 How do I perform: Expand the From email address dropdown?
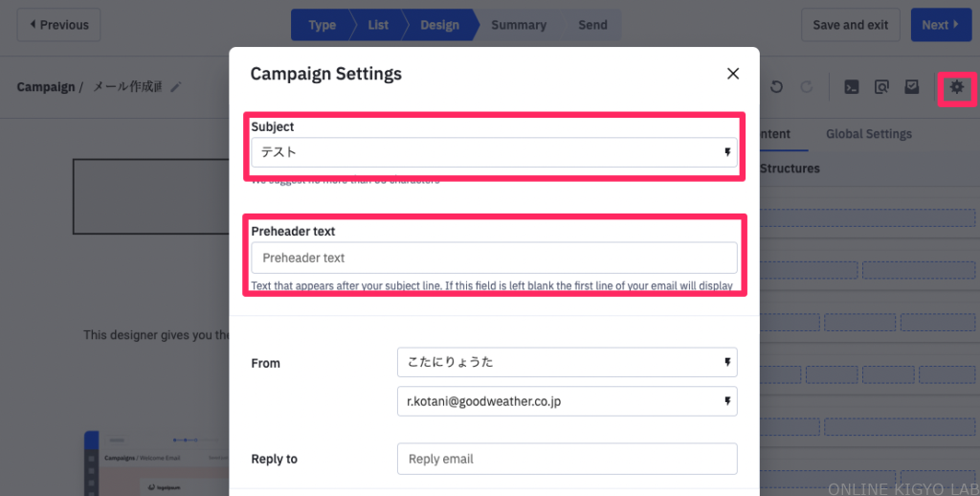pyautogui.click(x=727, y=401)
